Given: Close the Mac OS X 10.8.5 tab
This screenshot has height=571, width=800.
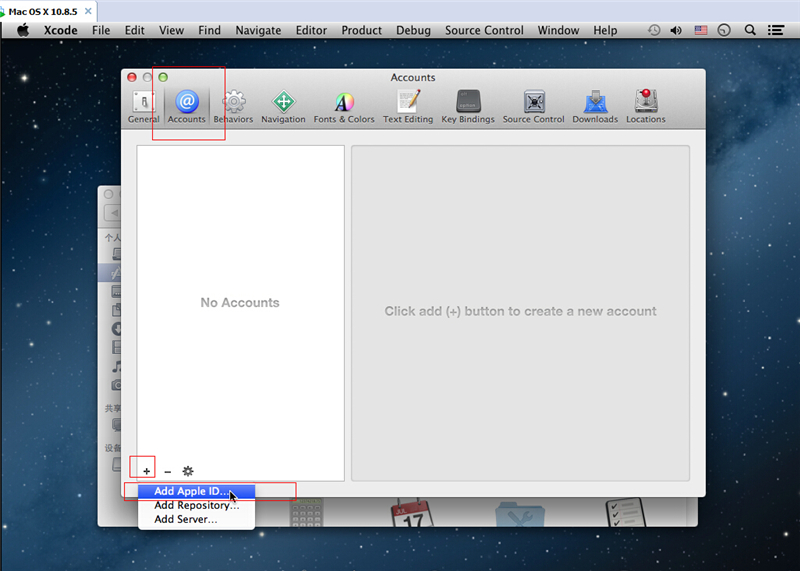Looking at the screenshot, I should click(88, 11).
